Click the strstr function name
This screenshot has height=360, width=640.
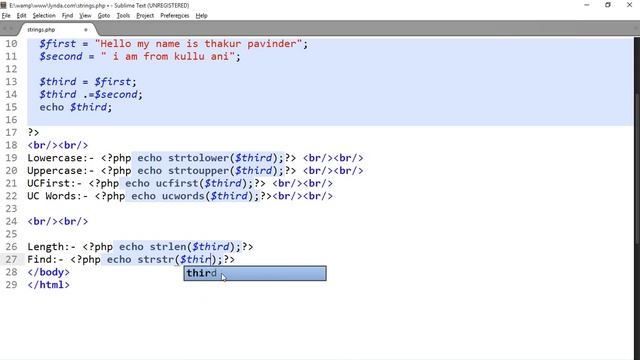click(156, 259)
